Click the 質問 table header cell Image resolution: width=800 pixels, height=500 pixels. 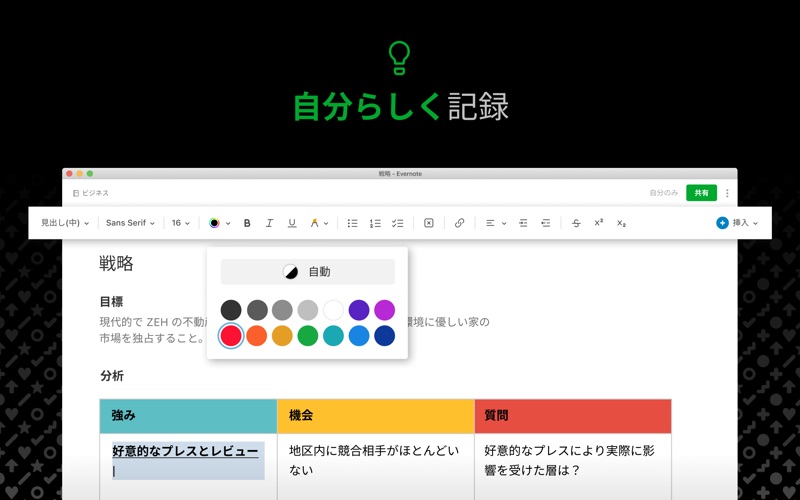click(x=573, y=416)
